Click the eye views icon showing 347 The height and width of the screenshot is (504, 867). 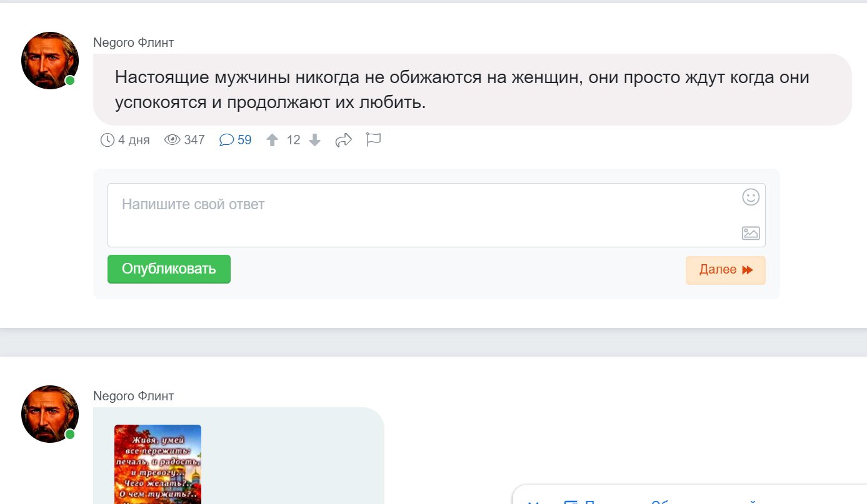tap(172, 140)
